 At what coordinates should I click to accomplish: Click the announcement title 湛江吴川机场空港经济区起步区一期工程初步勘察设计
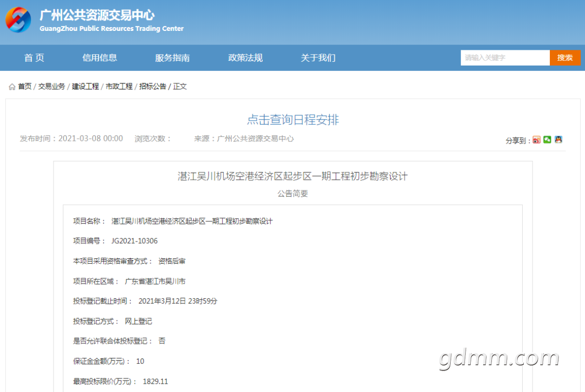pos(293,176)
